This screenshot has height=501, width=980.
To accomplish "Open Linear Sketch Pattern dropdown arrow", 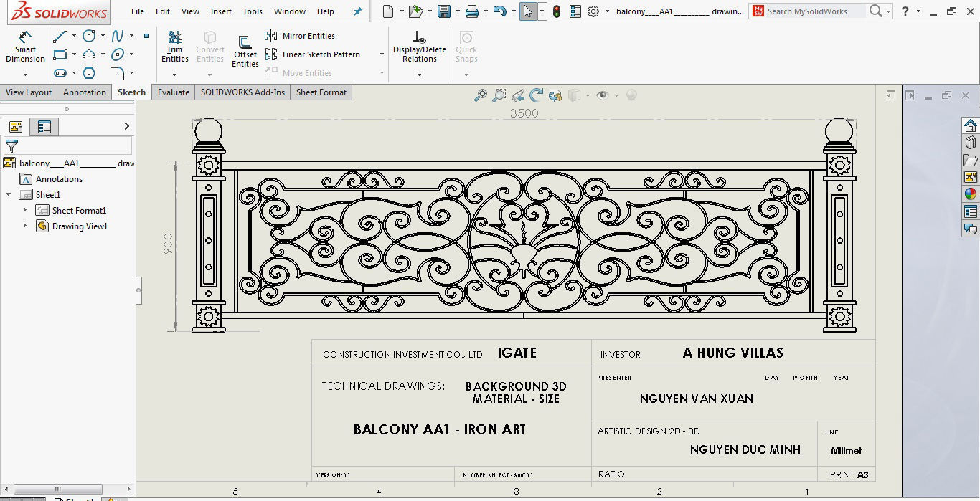I will pyautogui.click(x=381, y=54).
